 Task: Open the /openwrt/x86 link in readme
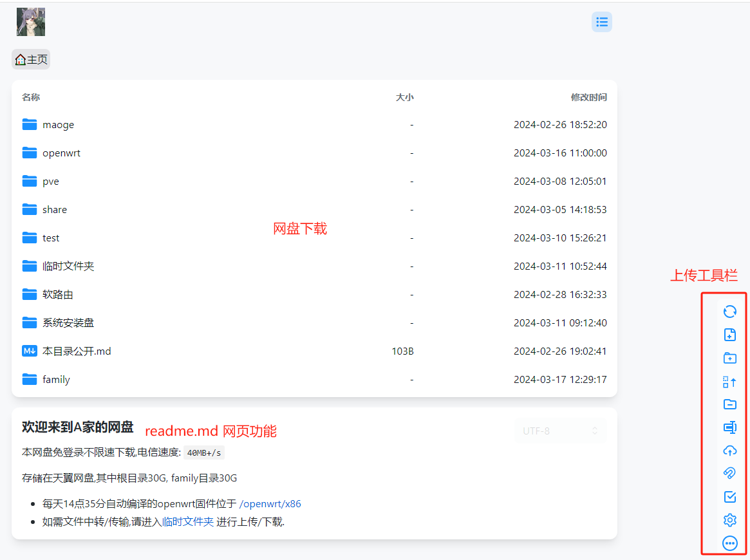[270, 503]
